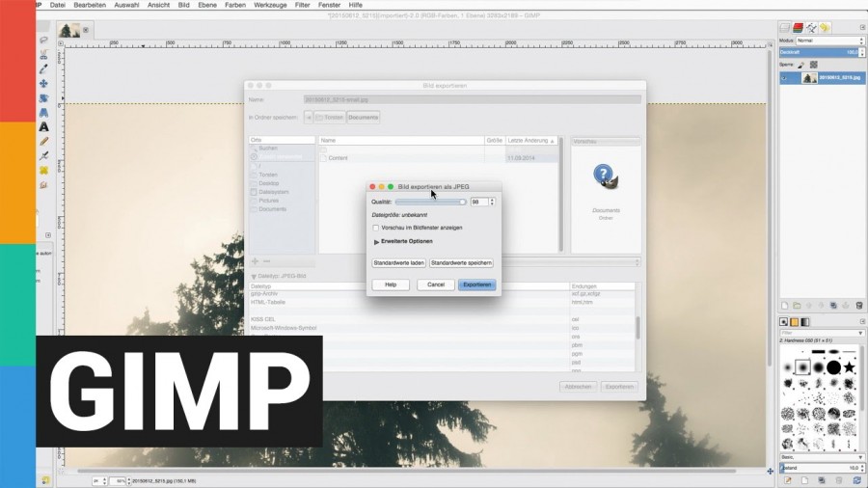868x488 pixels.
Task: Click the Exportieren button in JPEG dialog
Action: click(476, 285)
